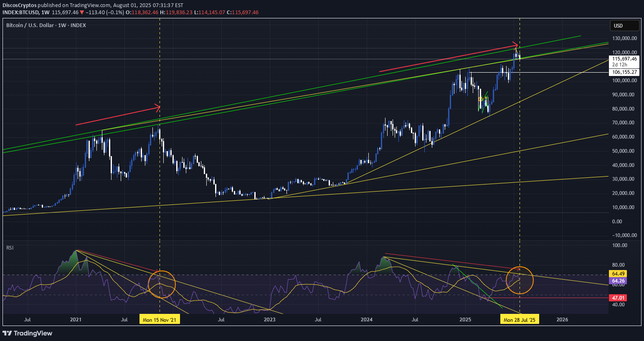This screenshot has height=341, width=644.
Task: Select the L:114,145.07 low value in header
Action: coord(210,13)
